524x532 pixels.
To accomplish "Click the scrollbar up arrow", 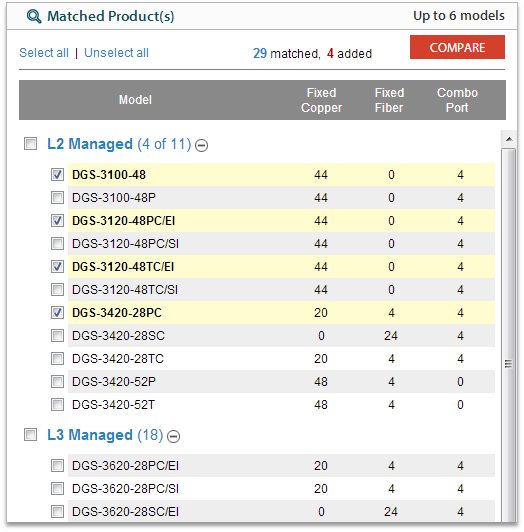I will click(509, 139).
